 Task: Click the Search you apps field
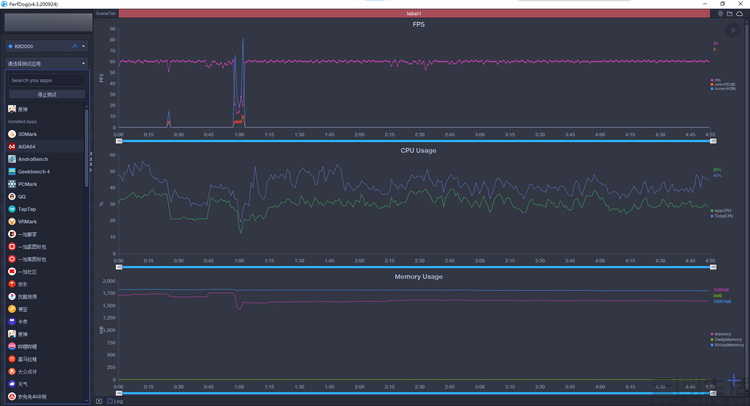click(47, 80)
